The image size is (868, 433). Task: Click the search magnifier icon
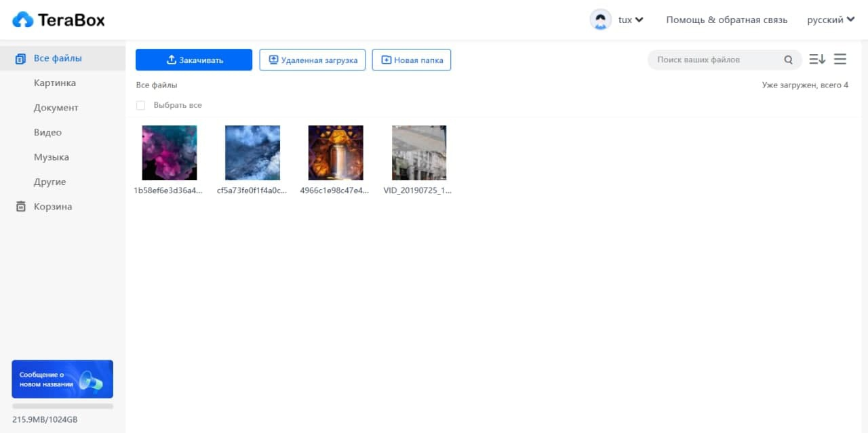point(788,60)
